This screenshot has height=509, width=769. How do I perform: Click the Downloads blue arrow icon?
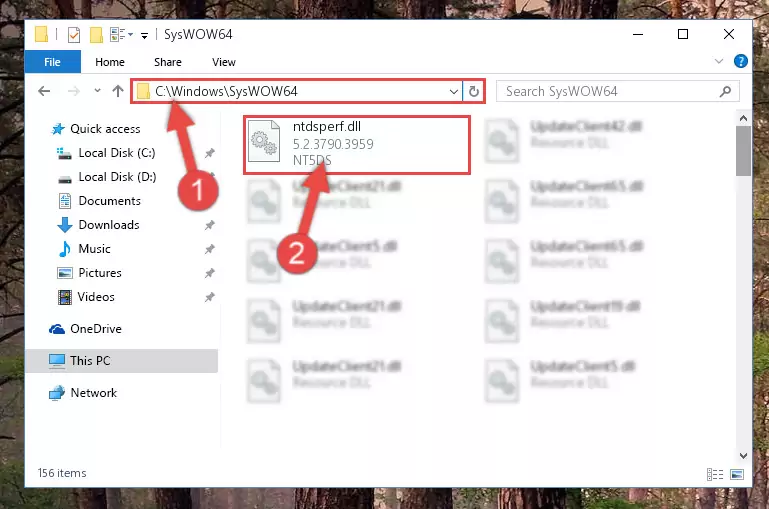(x=65, y=225)
